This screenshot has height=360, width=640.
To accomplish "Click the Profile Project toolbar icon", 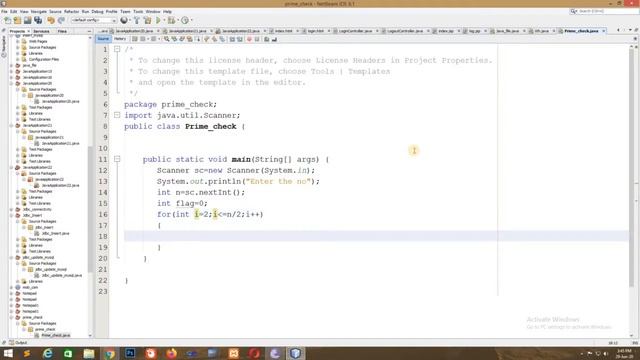I will [x=185, y=20].
